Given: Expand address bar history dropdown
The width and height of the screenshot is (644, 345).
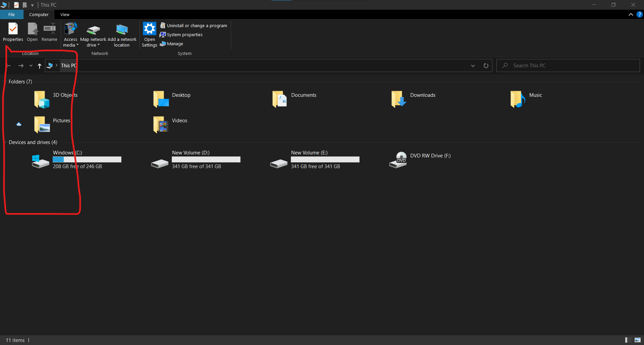Looking at the screenshot, I should 473,66.
